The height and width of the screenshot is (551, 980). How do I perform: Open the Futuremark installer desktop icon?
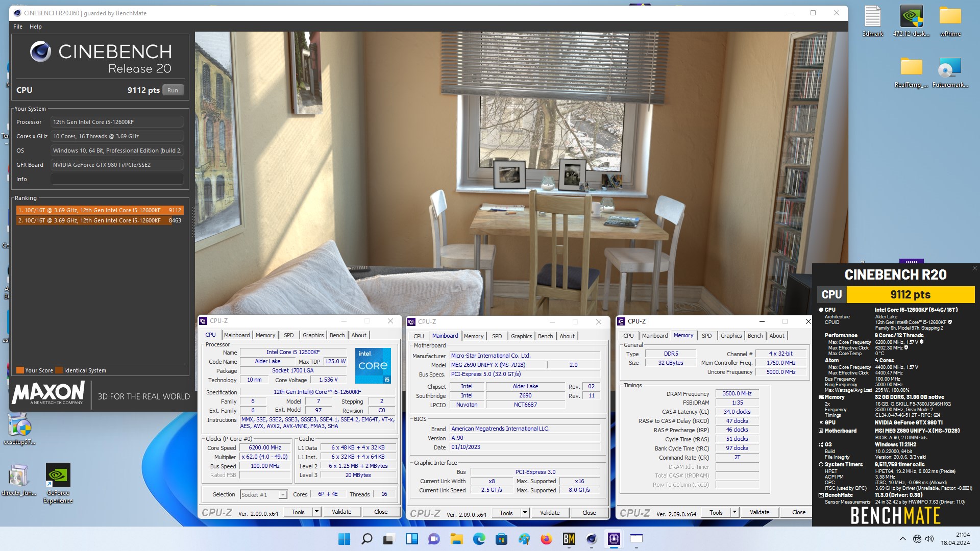[950, 72]
